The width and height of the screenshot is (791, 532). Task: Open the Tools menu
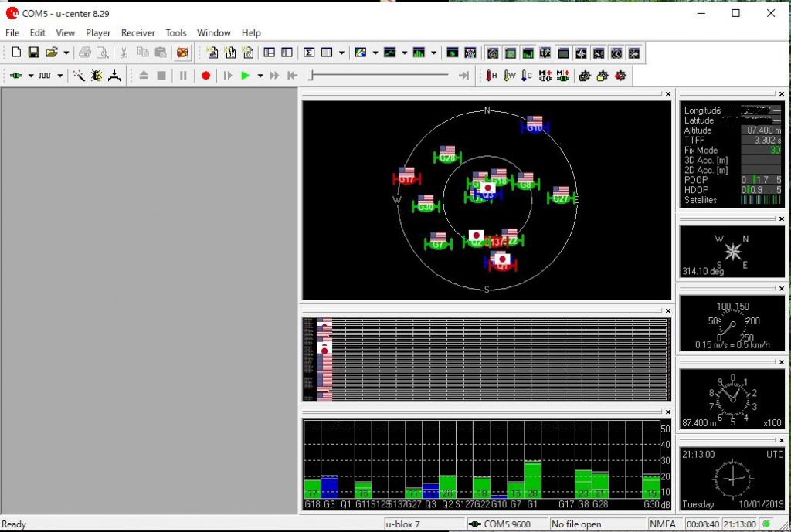tap(176, 33)
